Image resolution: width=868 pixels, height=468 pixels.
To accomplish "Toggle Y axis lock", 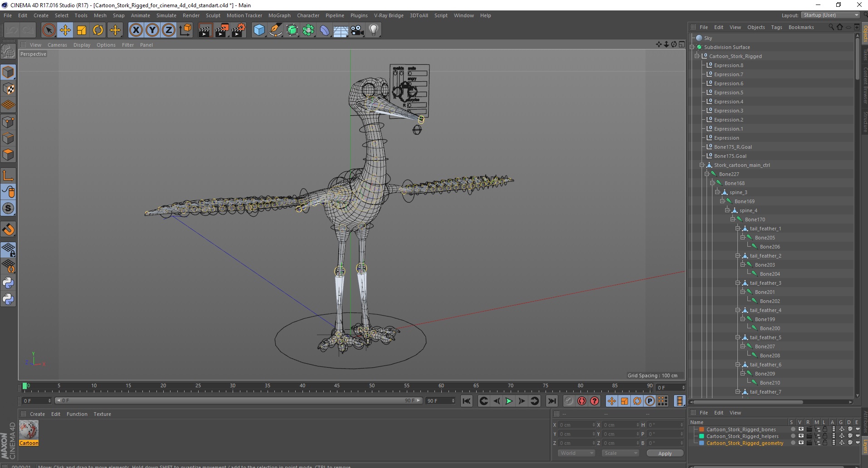I will (x=152, y=30).
